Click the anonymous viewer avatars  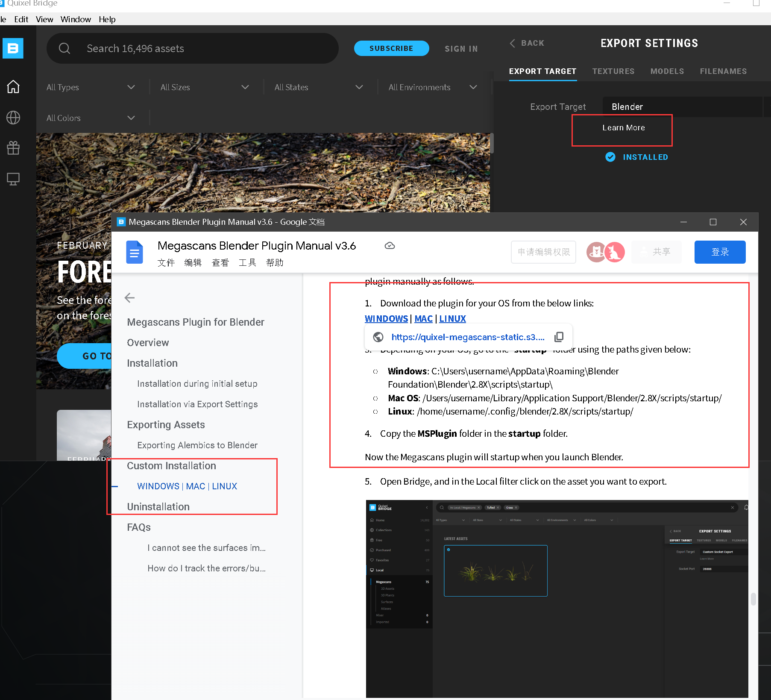[606, 252]
